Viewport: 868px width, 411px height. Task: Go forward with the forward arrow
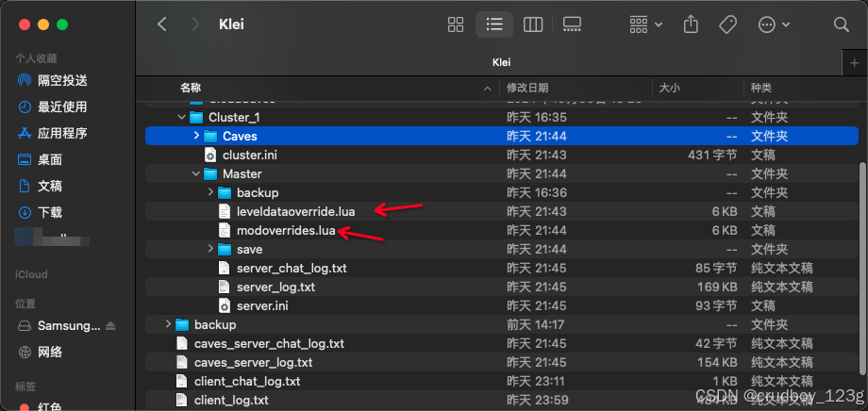(195, 24)
